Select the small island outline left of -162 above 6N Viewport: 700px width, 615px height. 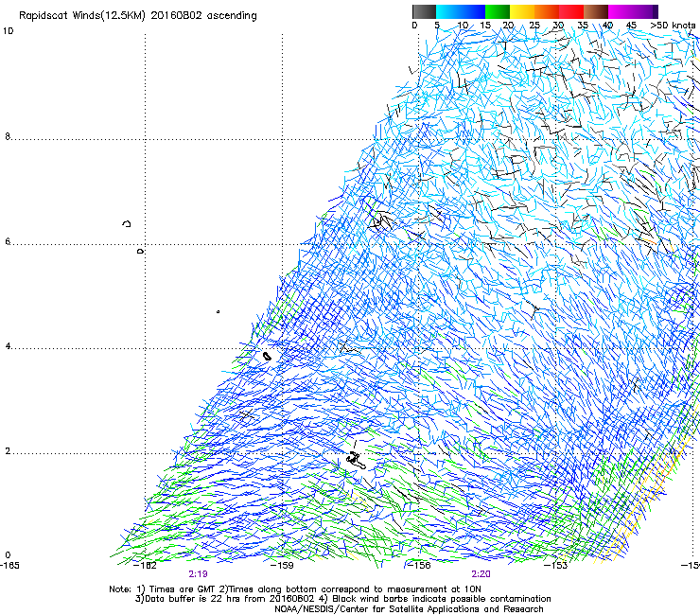pyautogui.click(x=127, y=223)
